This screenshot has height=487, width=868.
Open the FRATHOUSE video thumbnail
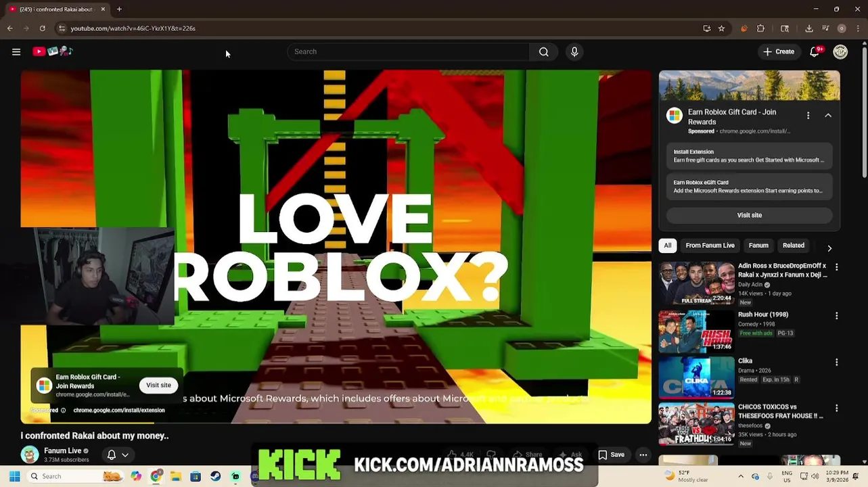tap(696, 424)
